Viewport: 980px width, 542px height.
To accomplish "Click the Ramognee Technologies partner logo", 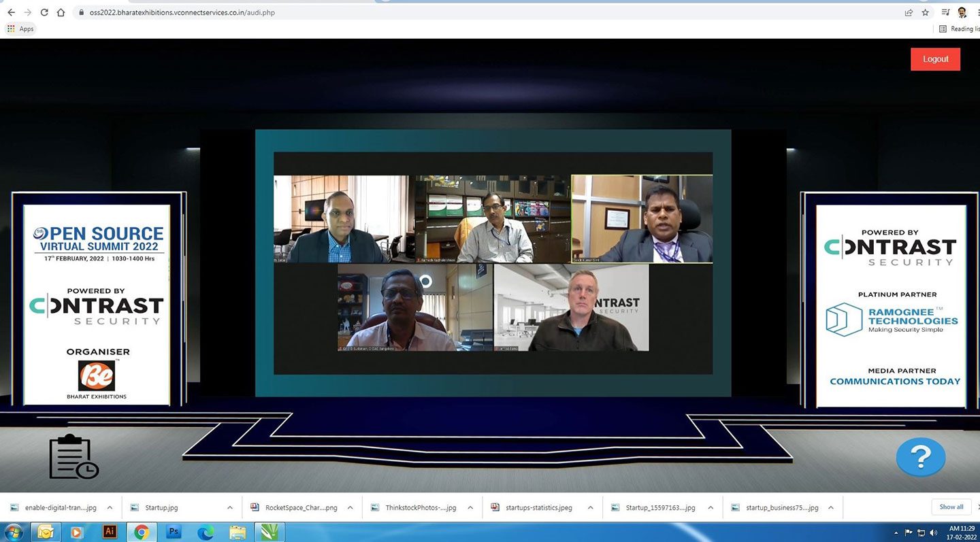I will tap(892, 320).
